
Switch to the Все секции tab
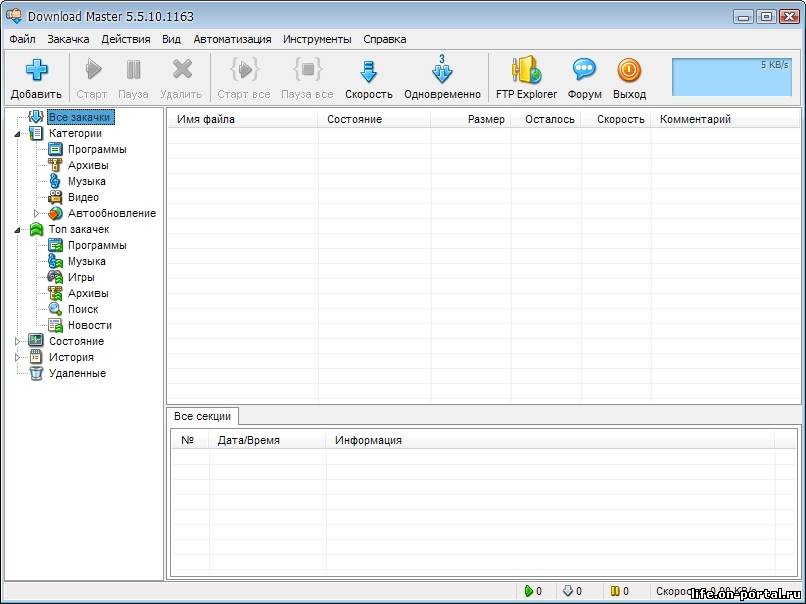click(x=202, y=416)
